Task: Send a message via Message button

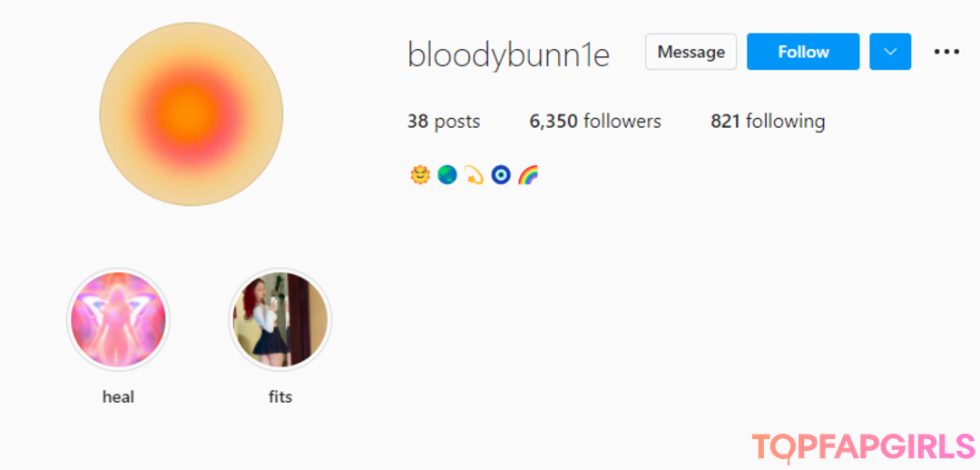Action: 691,51
